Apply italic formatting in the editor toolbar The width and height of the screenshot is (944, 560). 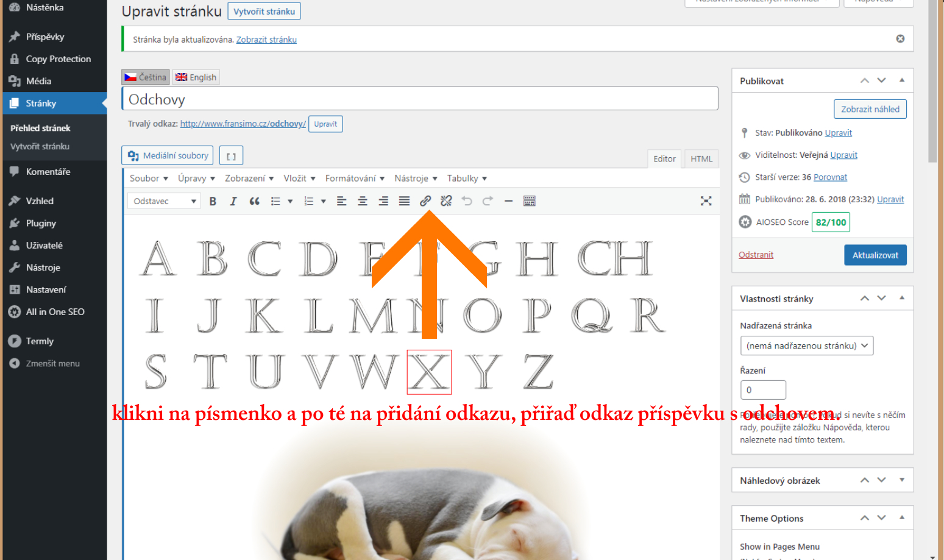pos(233,201)
